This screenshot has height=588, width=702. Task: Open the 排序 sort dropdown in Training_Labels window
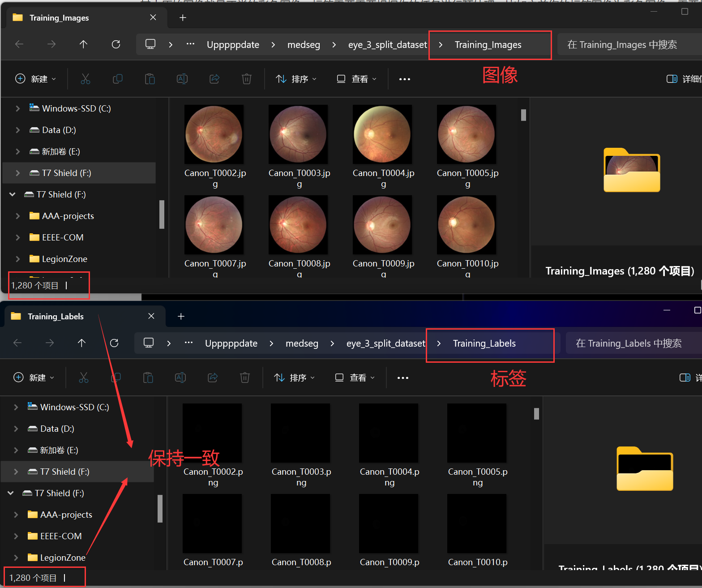click(294, 378)
